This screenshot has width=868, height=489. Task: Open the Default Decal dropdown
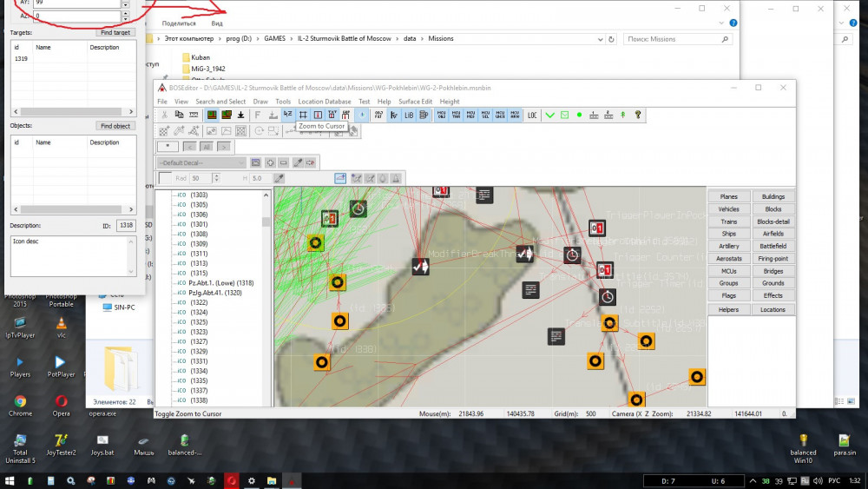[x=201, y=162]
